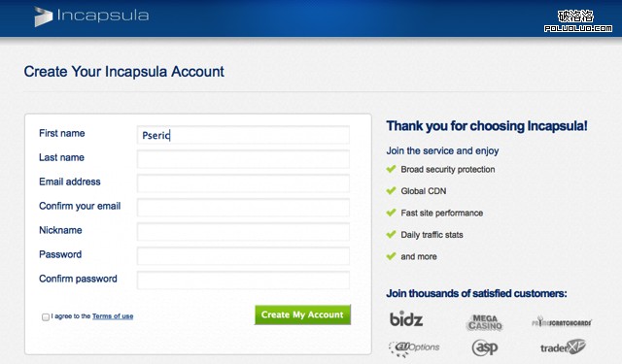This screenshot has width=622, height=364.
Task: Tick the agree to Terms checkbox
Action: coord(46,316)
